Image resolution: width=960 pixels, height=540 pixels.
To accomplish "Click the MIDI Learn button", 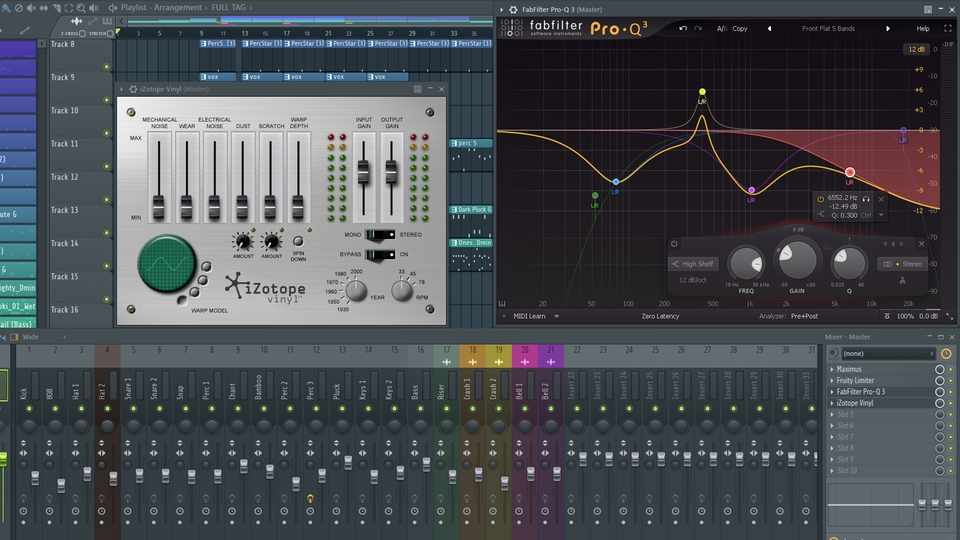I will (529, 317).
